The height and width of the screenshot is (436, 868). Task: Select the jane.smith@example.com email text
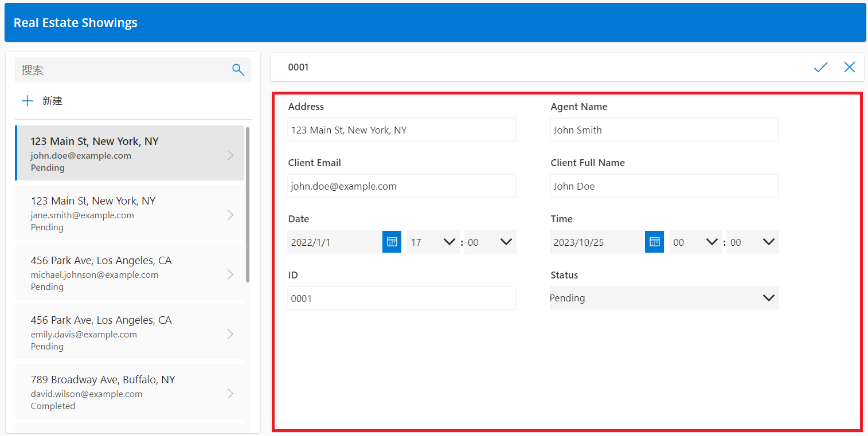tap(83, 215)
